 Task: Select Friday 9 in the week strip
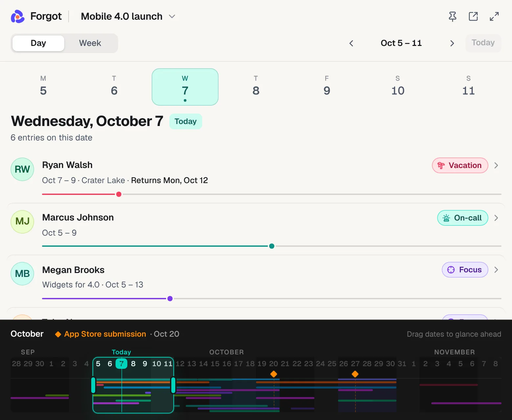coord(327,87)
